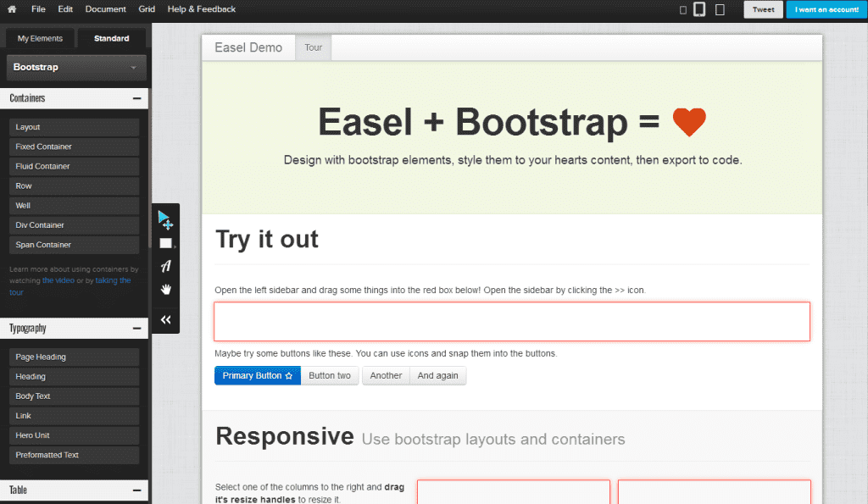
Task: Open the Bootstrap library dropdown
Action: pyautogui.click(x=76, y=67)
